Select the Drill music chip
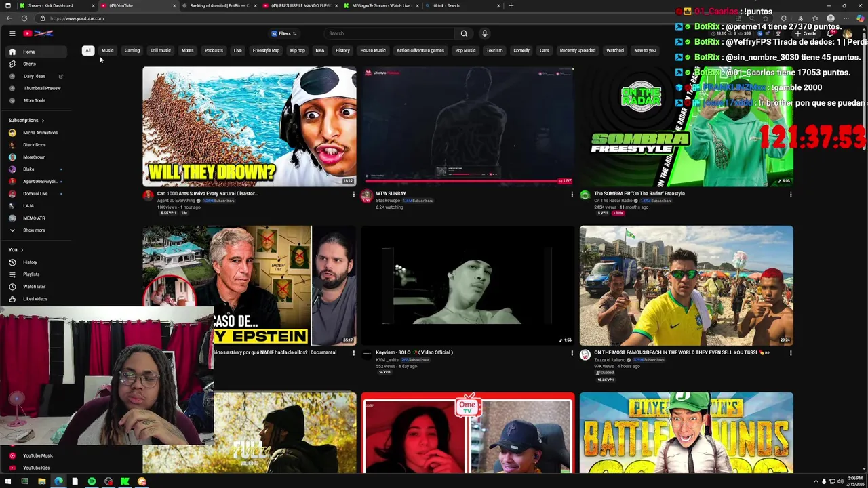Image resolution: width=868 pixels, height=488 pixels. click(161, 50)
